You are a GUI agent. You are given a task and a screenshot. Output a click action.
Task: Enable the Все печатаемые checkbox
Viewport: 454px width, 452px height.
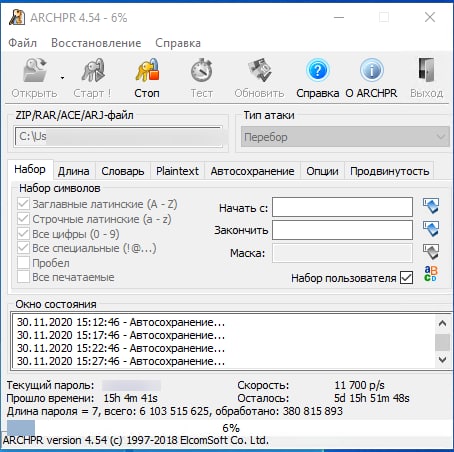pos(23,277)
